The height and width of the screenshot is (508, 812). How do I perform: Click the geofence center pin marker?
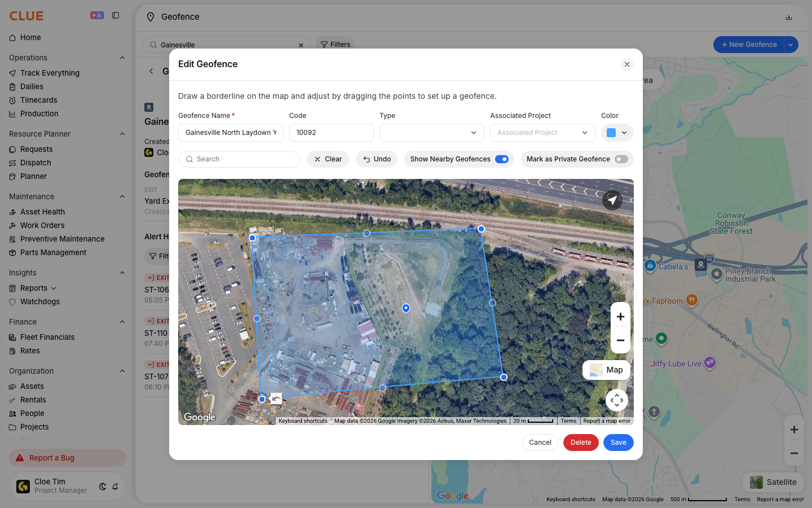click(x=406, y=308)
